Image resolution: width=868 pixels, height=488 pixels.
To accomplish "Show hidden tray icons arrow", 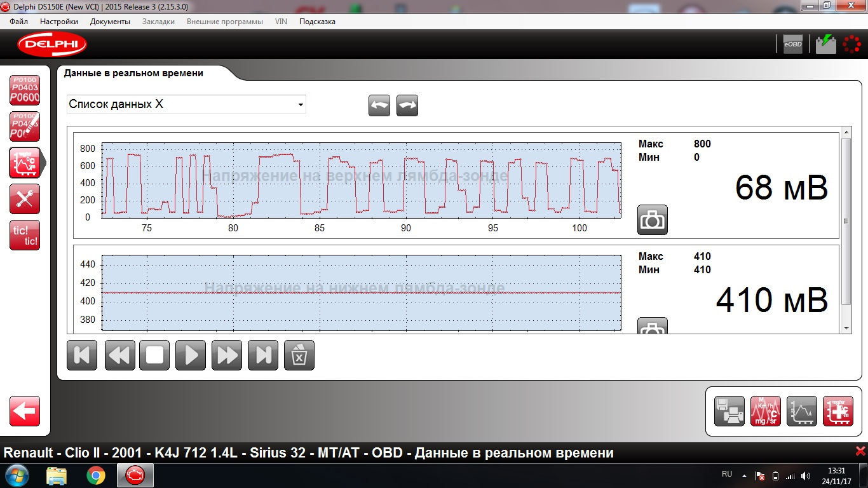I will tap(744, 475).
